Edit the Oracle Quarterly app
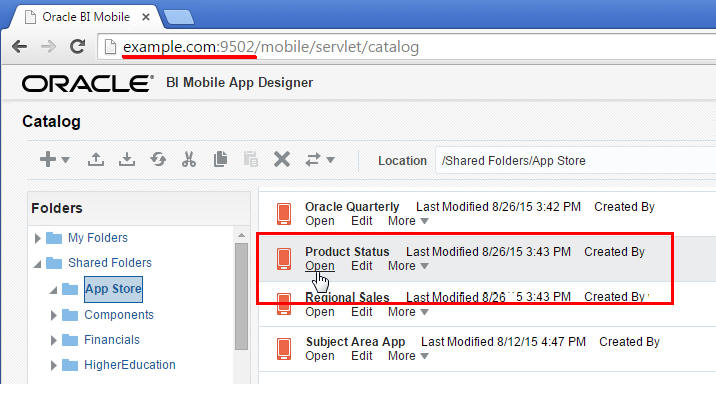The image size is (716, 408). point(362,221)
